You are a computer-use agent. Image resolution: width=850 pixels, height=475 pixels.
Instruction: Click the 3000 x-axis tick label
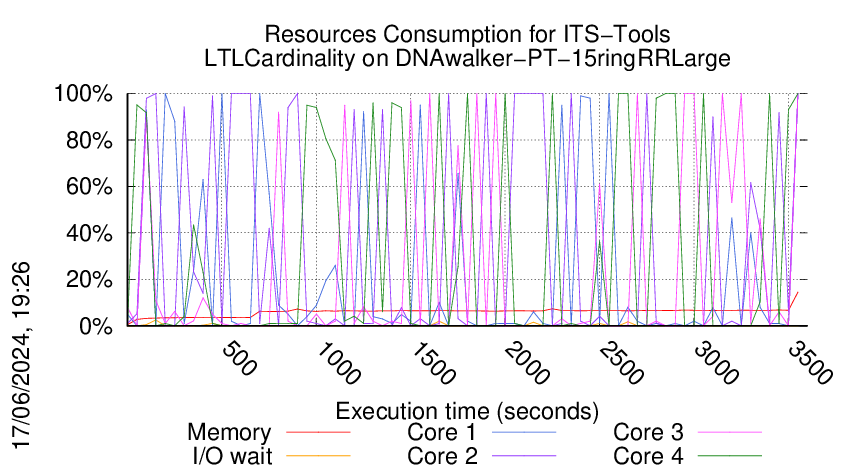click(716, 363)
